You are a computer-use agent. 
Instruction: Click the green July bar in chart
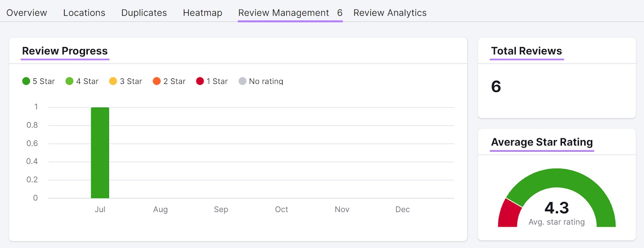(100, 153)
